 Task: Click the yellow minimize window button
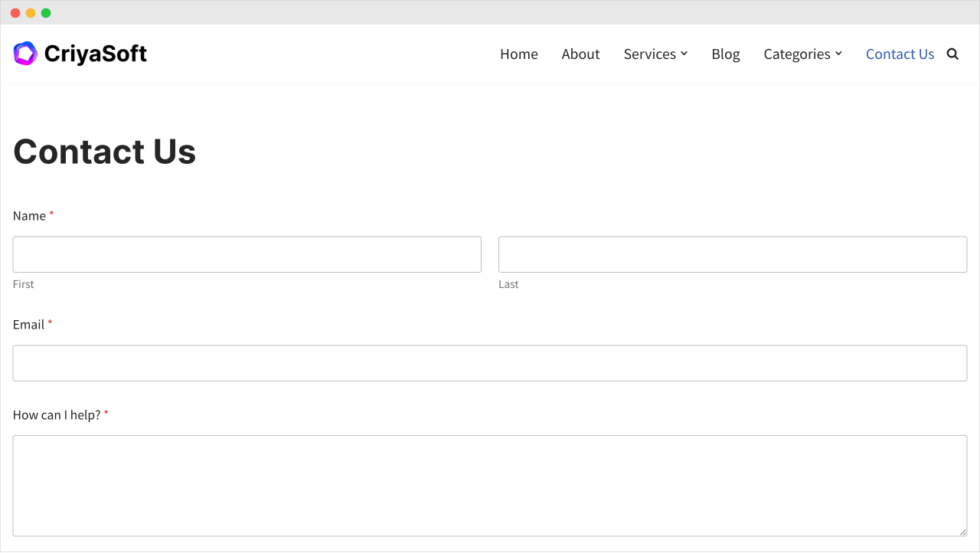31,13
